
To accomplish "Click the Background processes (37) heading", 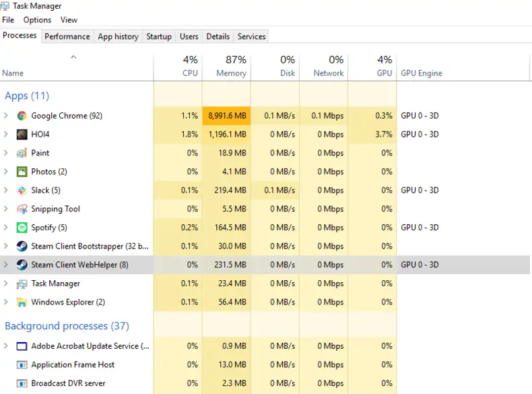I will [x=67, y=326].
